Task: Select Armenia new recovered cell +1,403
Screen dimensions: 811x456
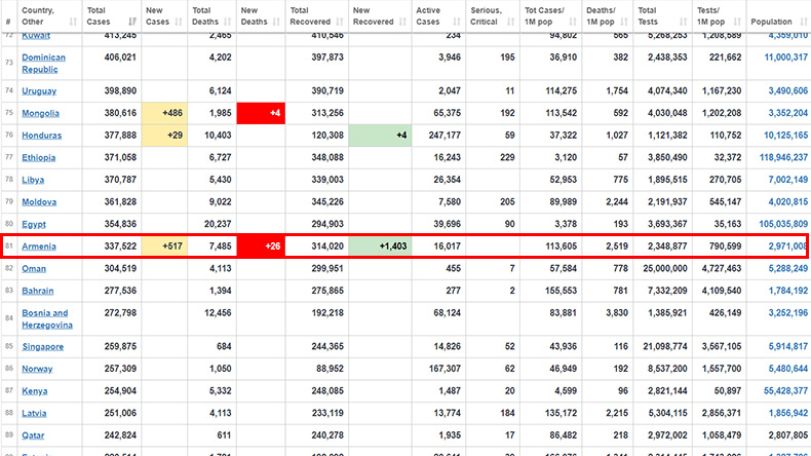Action: tap(380, 246)
